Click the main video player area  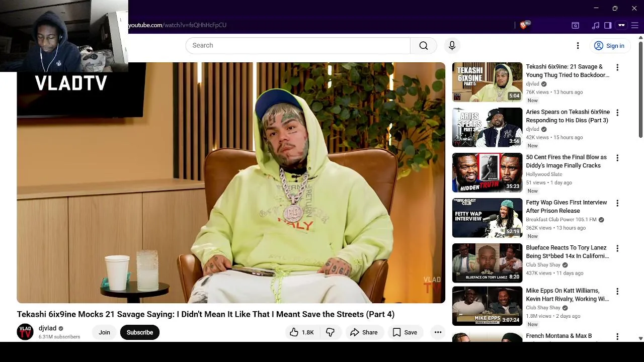click(231, 183)
